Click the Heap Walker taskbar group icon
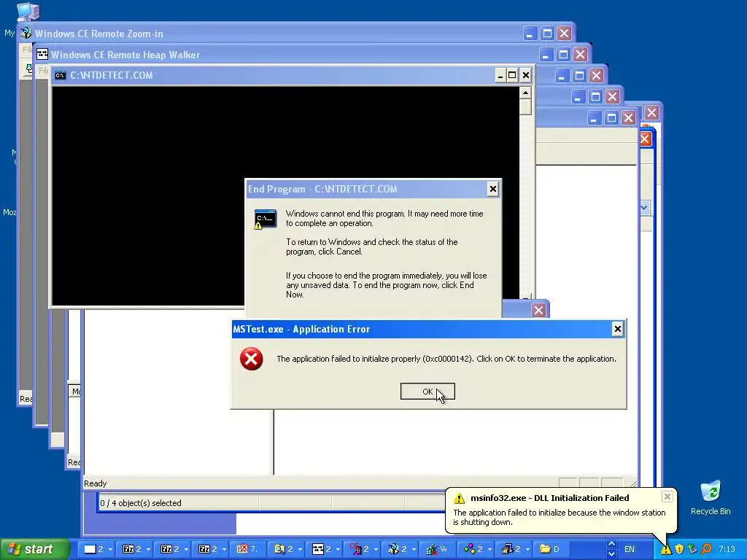 point(318,549)
